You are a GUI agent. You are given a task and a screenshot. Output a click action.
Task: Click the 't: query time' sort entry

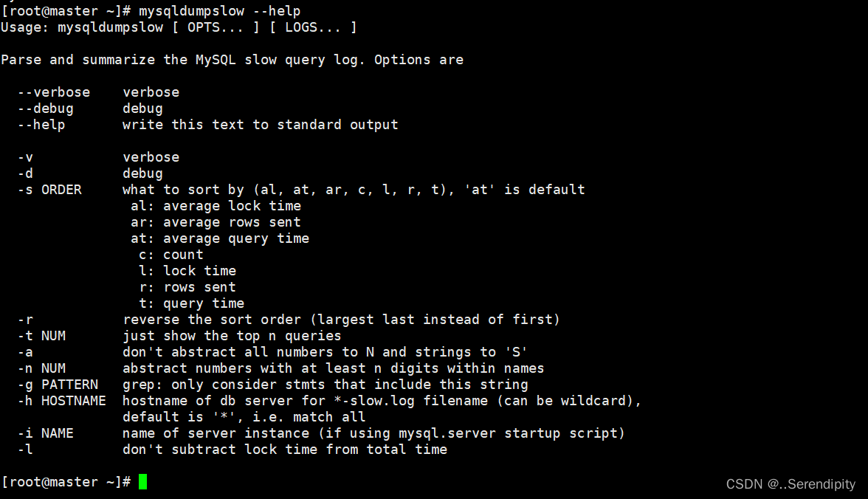pyautogui.click(x=192, y=303)
